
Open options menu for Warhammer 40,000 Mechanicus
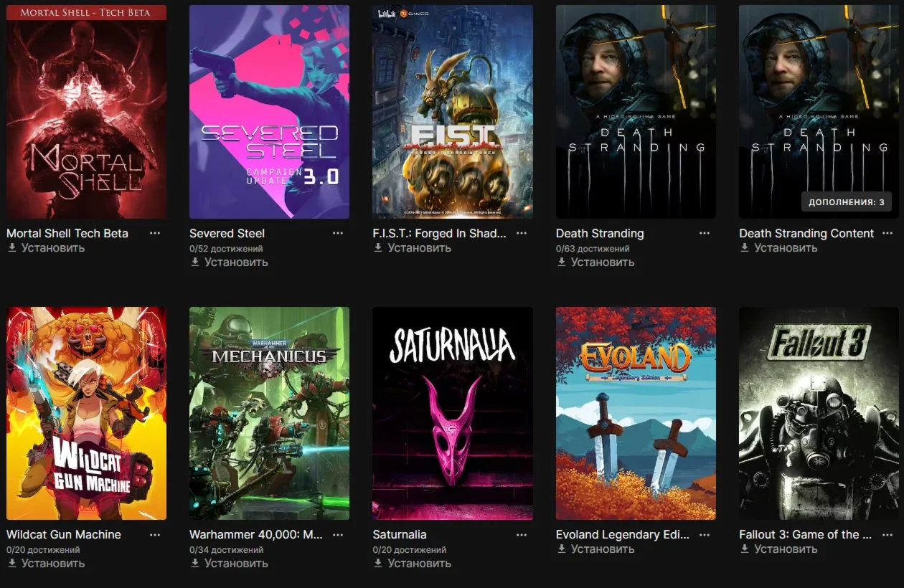[338, 534]
